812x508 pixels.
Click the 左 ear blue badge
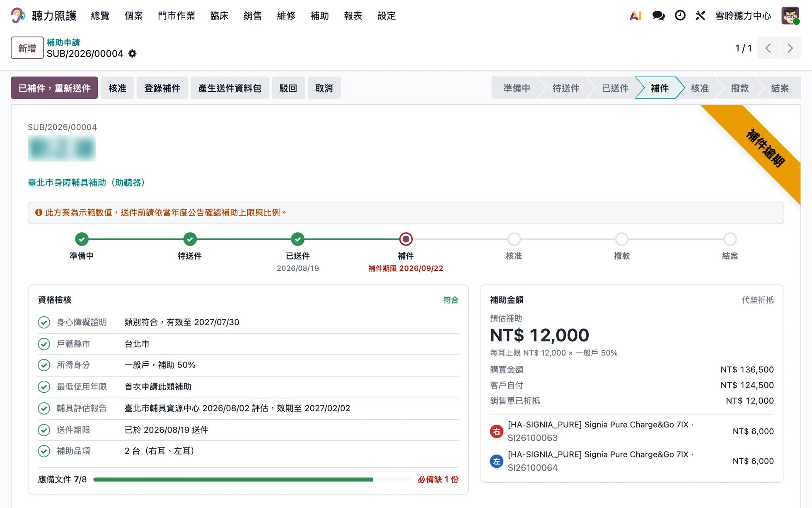click(496, 461)
